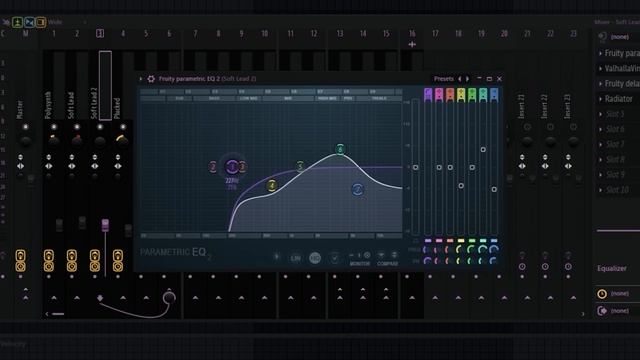The width and height of the screenshot is (640, 360).
Task: Click the Insert 21 track clock icon
Action: pos(522,267)
